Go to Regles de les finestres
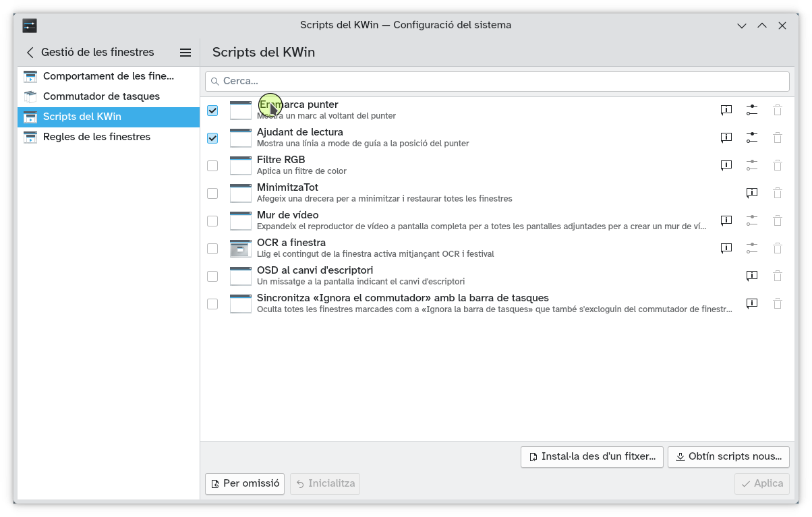 (x=109, y=137)
